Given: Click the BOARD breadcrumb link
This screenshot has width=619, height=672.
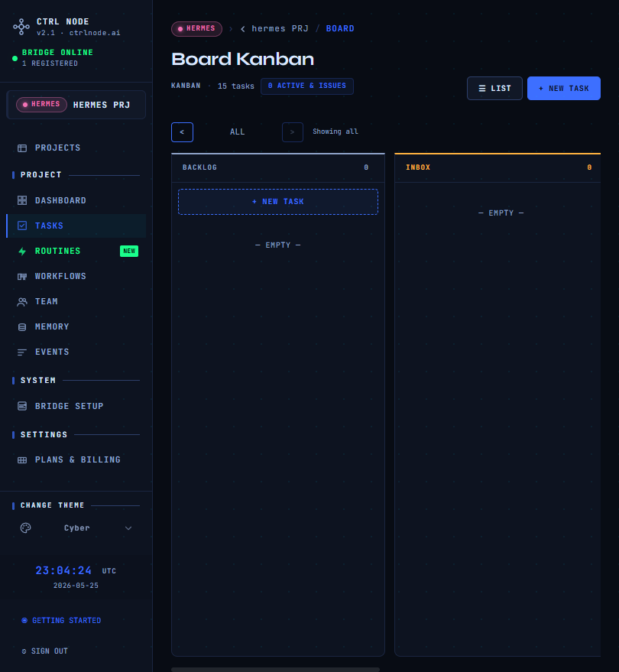Looking at the screenshot, I should click(x=340, y=29).
